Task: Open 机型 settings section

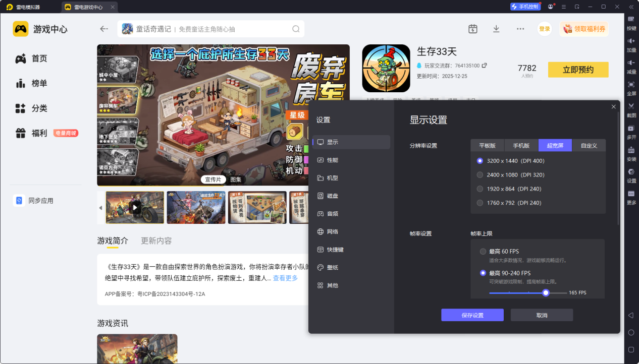Action: (351, 178)
